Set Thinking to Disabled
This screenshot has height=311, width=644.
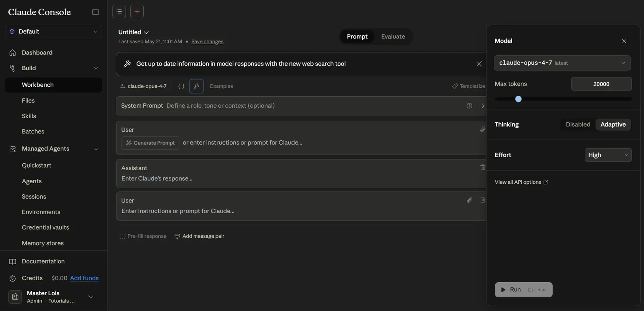tap(578, 125)
